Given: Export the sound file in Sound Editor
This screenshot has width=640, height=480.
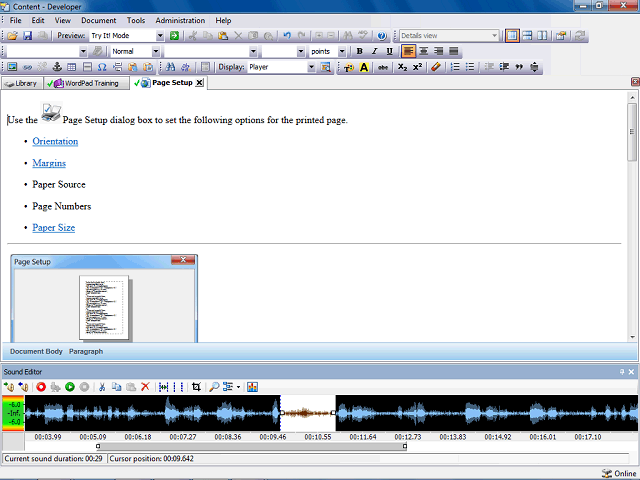Looking at the screenshot, I should [x=23, y=387].
